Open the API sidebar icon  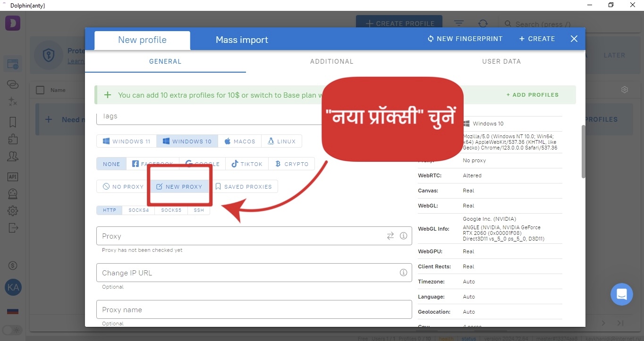[13, 177]
